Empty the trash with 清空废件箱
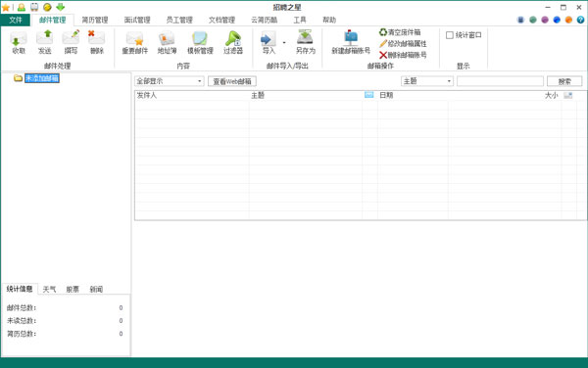Image resolution: width=588 pixels, height=368 pixels. (400, 32)
